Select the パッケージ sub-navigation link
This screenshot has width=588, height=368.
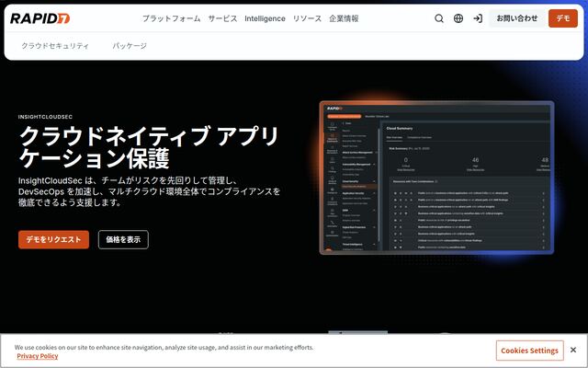click(130, 46)
